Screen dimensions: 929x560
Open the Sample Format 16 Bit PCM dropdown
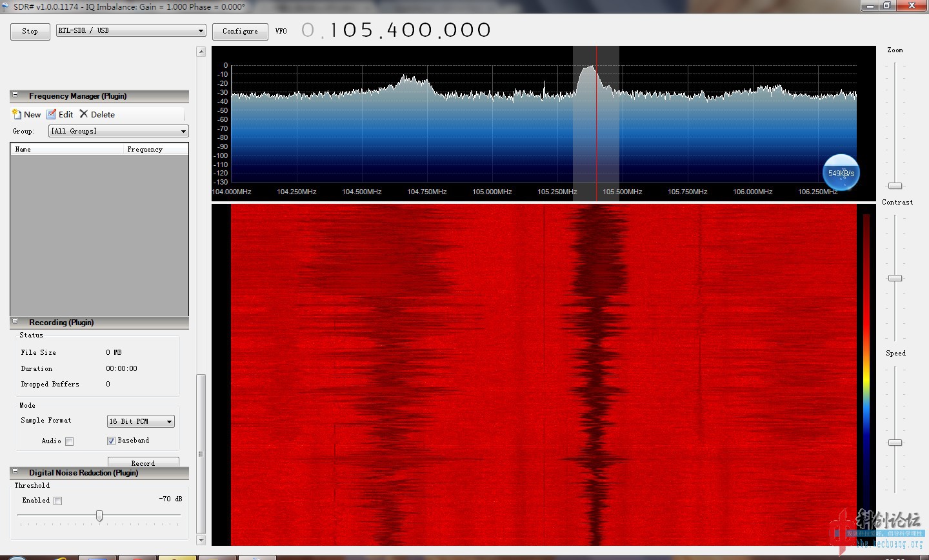click(x=141, y=421)
